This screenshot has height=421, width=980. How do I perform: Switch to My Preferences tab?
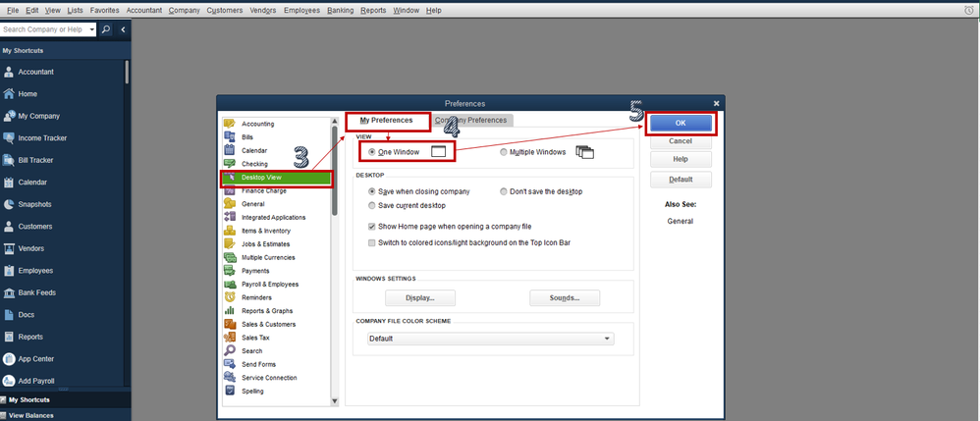pos(387,120)
